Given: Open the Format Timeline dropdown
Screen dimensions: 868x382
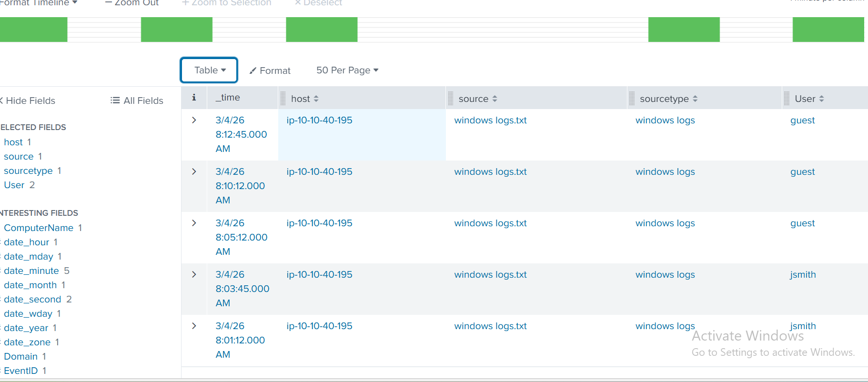Looking at the screenshot, I should 38,3.
